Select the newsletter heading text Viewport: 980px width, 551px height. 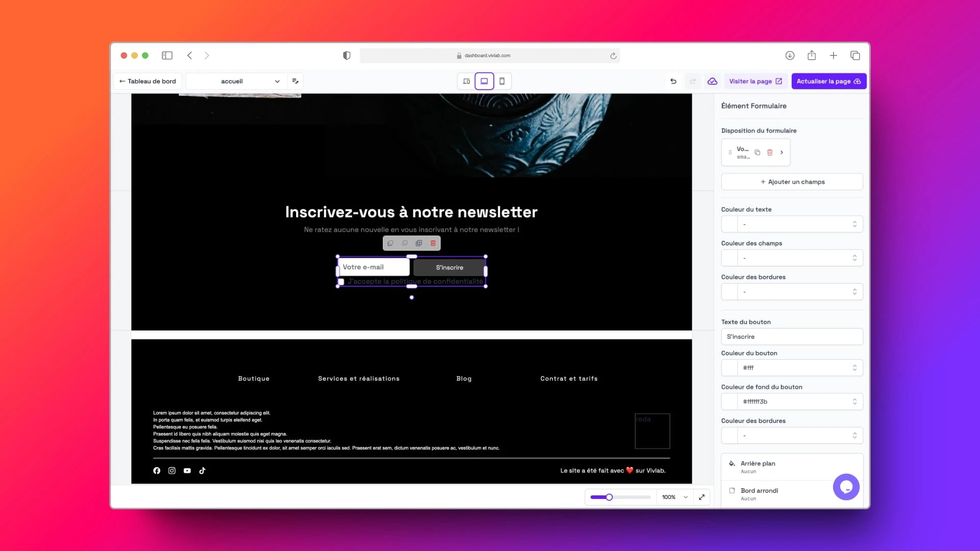411,212
